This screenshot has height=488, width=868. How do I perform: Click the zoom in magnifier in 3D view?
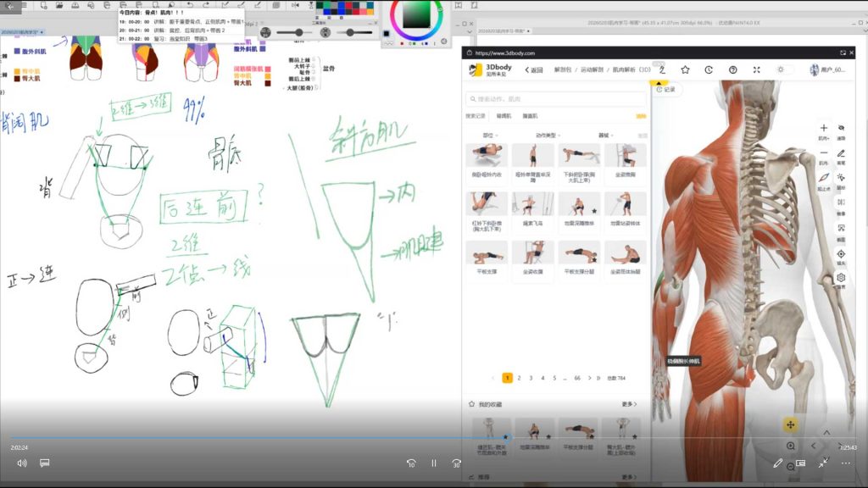pos(791,446)
